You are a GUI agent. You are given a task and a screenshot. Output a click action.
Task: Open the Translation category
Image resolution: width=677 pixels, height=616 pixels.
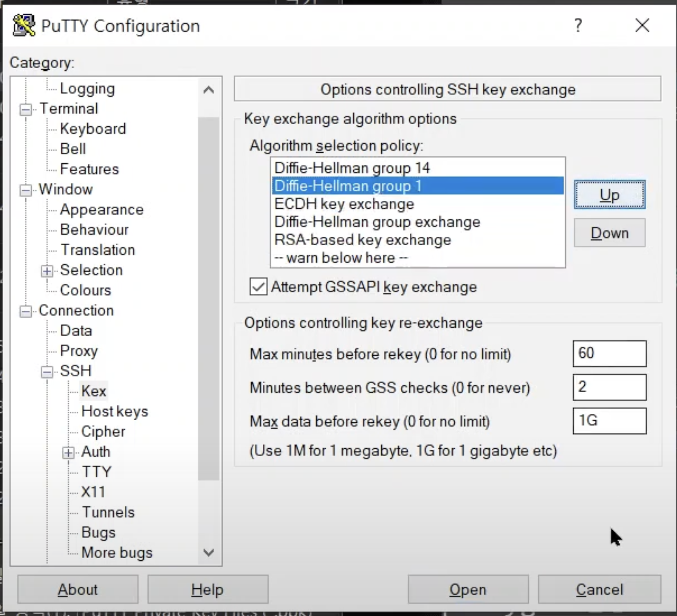pos(98,250)
